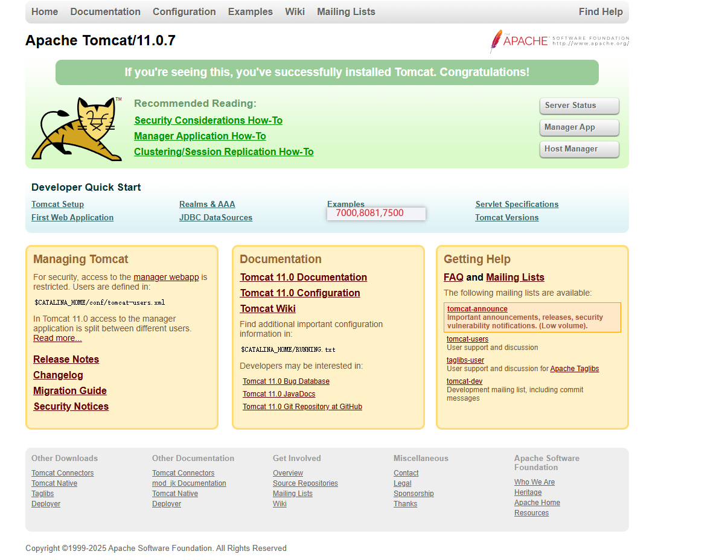The height and width of the screenshot is (560, 728).
Task: Open Who We Are link
Action: [534, 482]
